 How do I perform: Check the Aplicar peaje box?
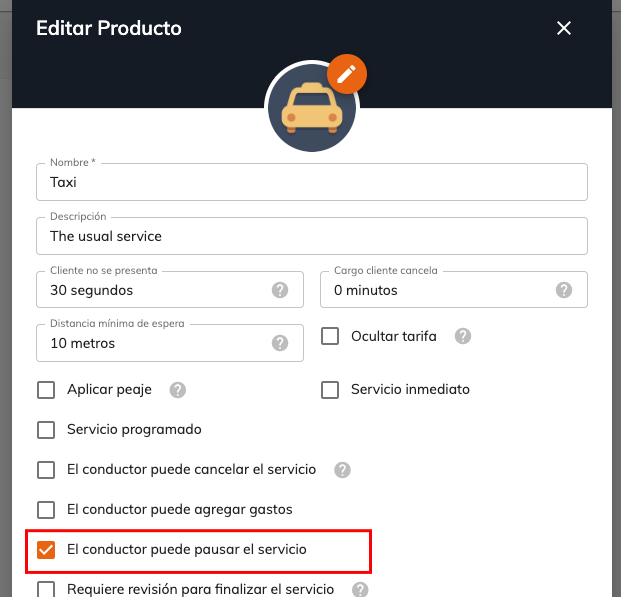pos(46,390)
